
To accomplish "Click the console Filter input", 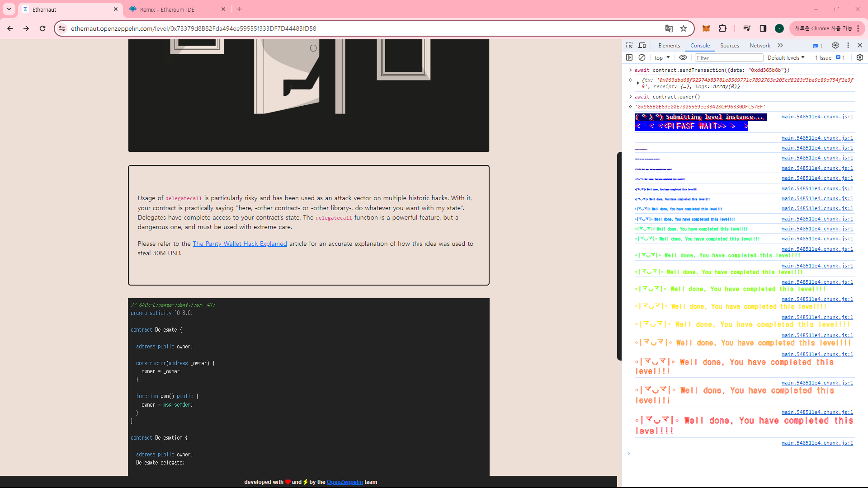I will (729, 58).
